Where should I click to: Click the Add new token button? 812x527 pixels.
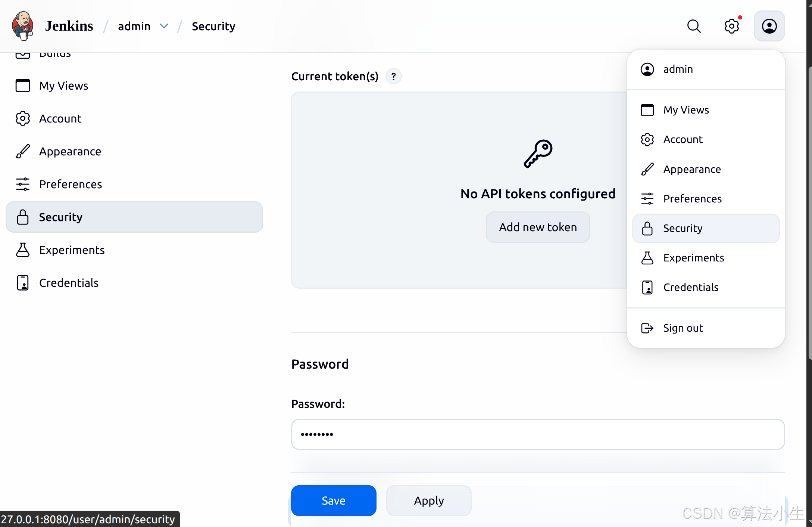(x=538, y=227)
